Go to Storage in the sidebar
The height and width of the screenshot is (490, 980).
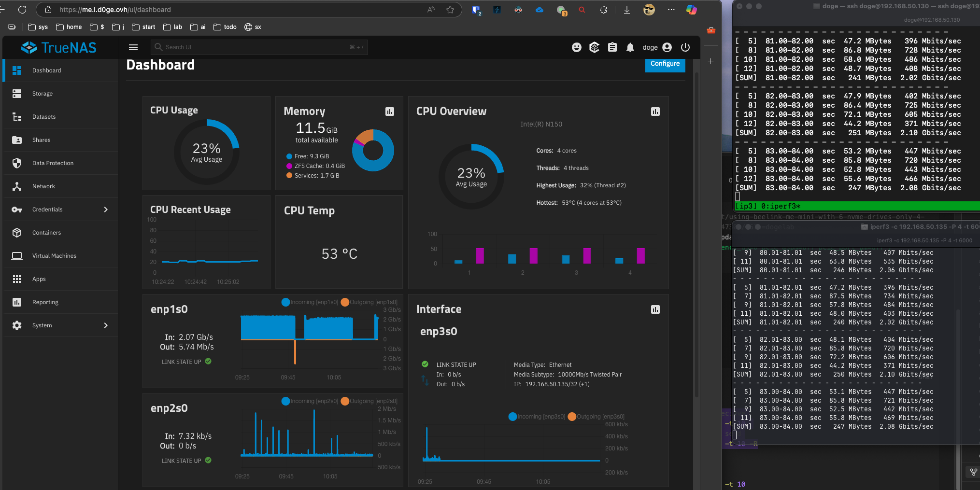(x=43, y=94)
